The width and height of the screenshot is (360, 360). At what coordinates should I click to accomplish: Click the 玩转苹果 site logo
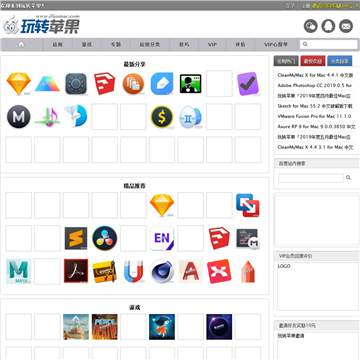[41, 24]
